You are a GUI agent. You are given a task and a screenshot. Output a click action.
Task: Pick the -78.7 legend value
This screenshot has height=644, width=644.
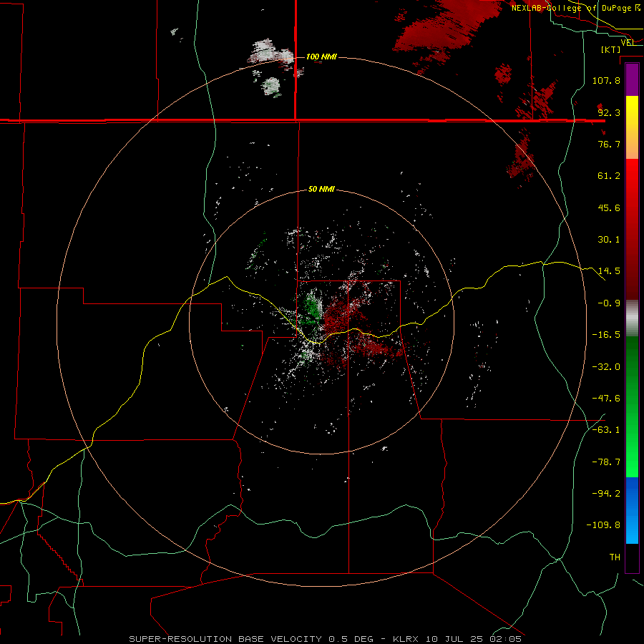(x=606, y=462)
